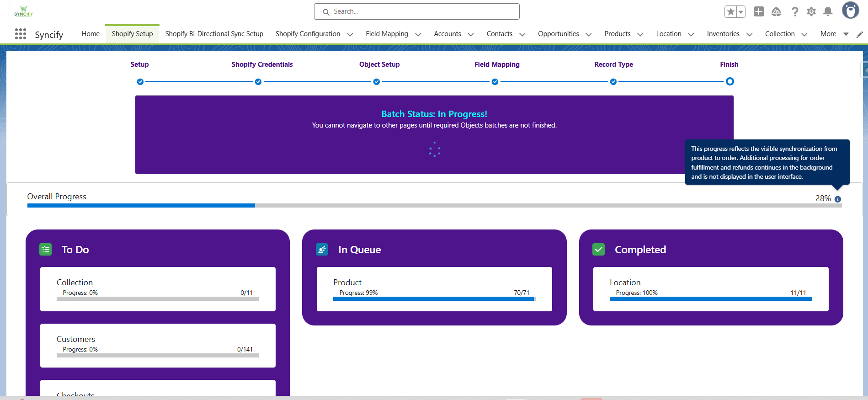Click the Object Setup step label
The height and width of the screenshot is (400, 868).
(379, 64)
